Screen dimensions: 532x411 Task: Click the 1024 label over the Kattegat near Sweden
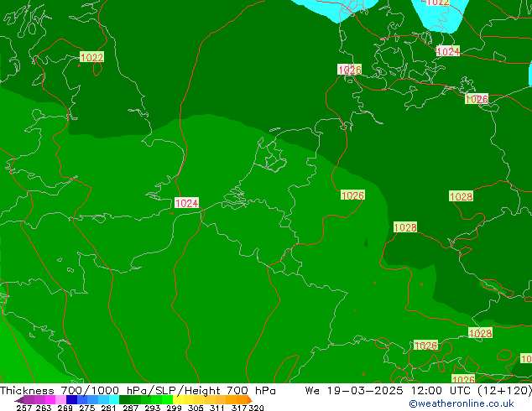(448, 51)
